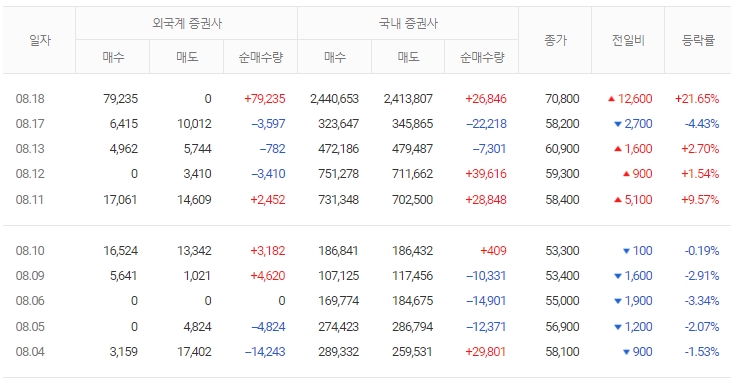This screenshot has width=731, height=378.
Task: Click the 일자 column header
Action: click(39, 41)
